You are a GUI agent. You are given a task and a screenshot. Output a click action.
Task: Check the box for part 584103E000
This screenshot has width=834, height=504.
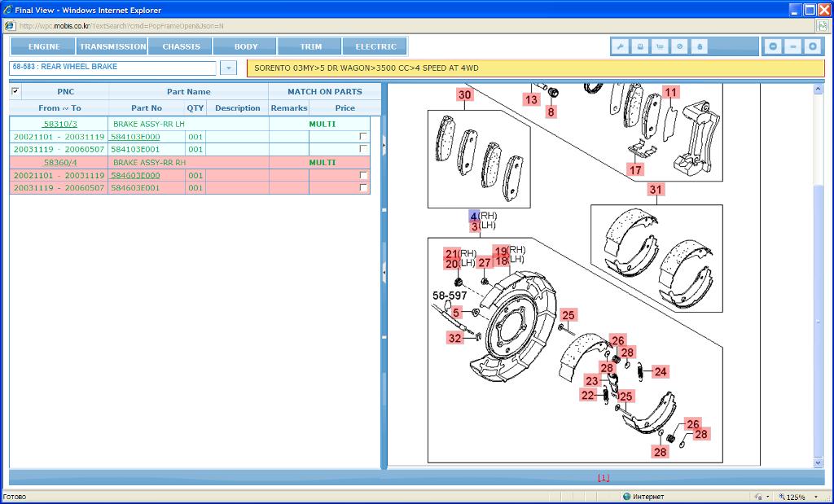[x=362, y=137]
